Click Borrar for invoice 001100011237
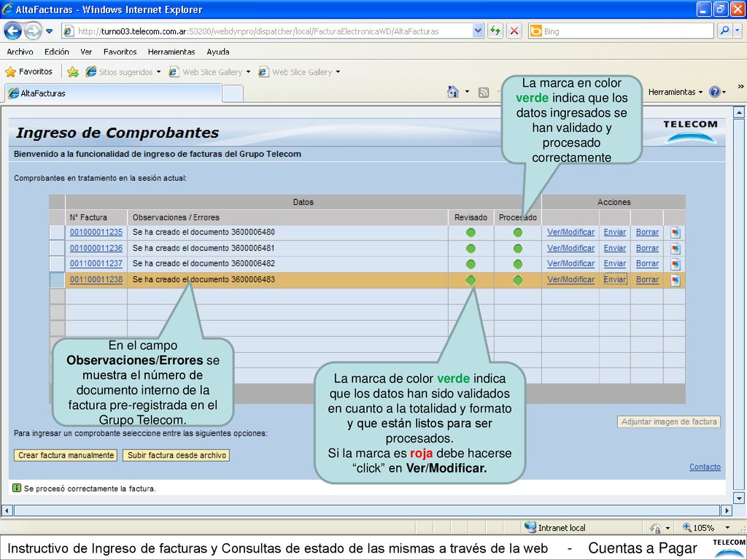The width and height of the screenshot is (747, 560). [648, 263]
